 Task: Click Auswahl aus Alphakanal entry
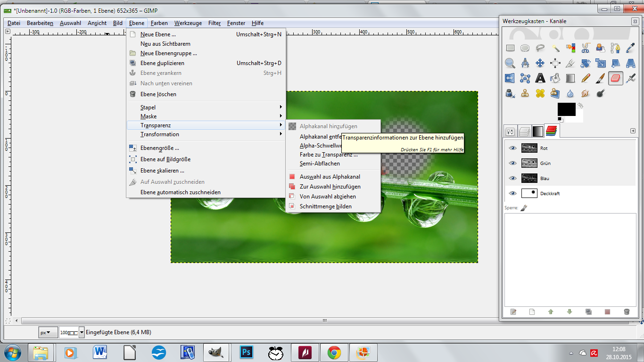click(x=330, y=177)
